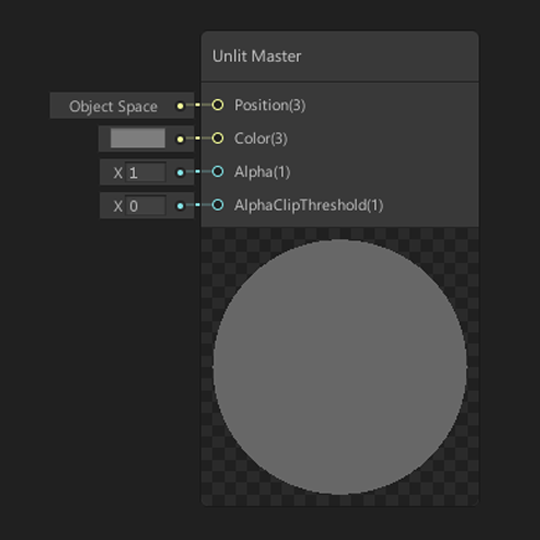Select the cyan connector dot beside X 0
This screenshot has width=540, height=540.
(x=180, y=206)
